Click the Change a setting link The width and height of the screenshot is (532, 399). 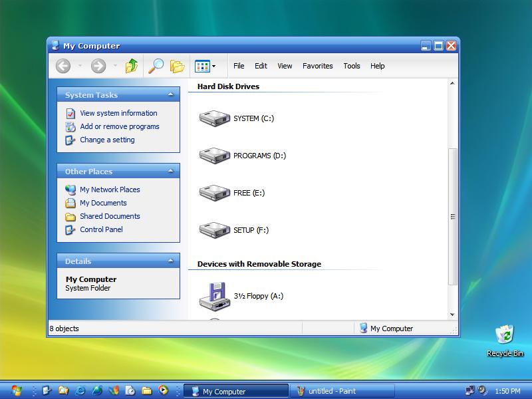[107, 140]
